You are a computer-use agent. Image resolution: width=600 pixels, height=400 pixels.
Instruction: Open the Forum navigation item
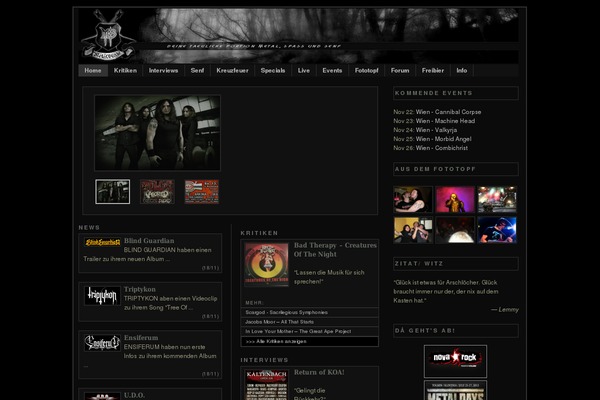click(x=400, y=70)
